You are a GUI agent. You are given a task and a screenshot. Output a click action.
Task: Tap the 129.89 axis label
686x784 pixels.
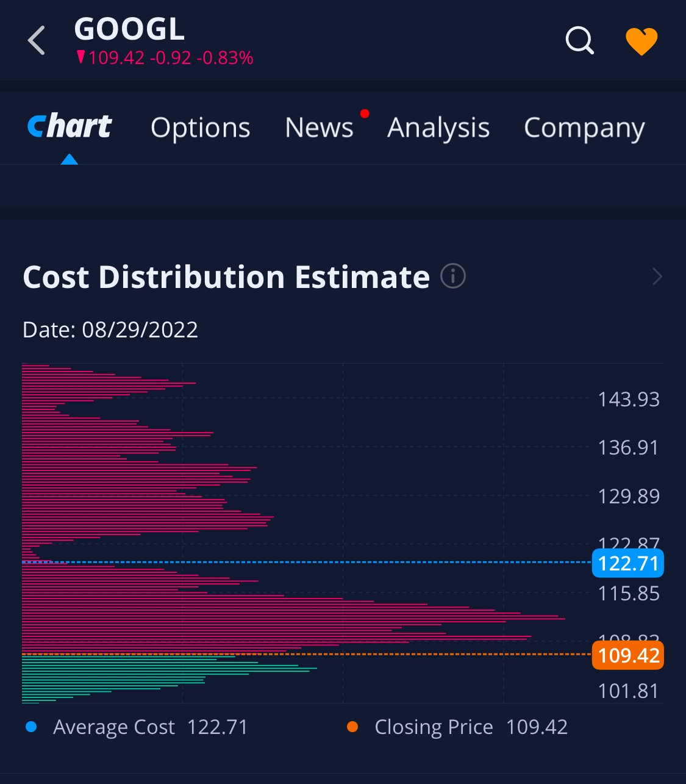click(629, 496)
